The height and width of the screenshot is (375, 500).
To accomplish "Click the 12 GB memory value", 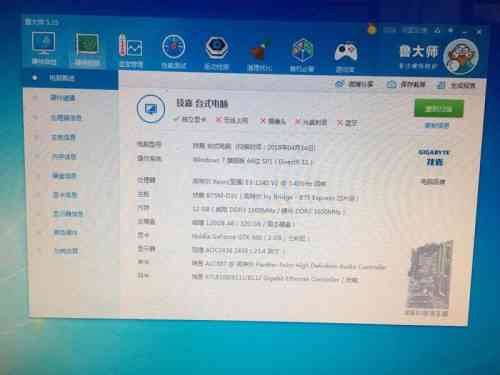I will (x=269, y=211).
